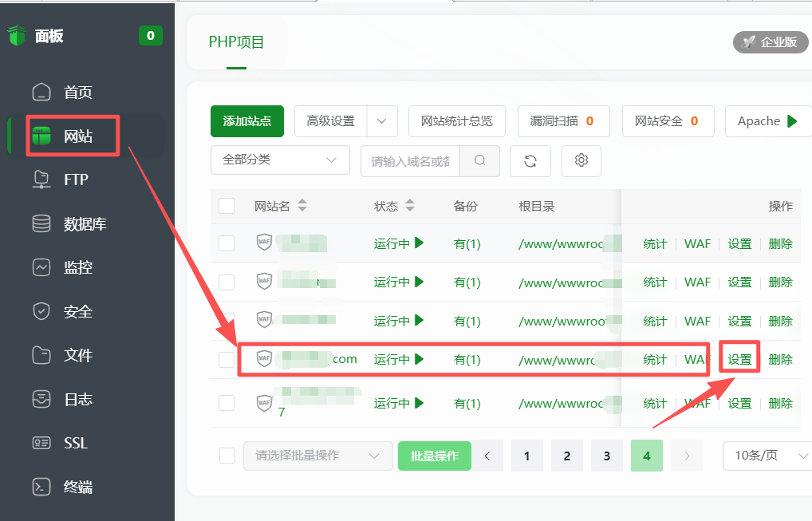The image size is (812, 521).
Task: Open the 安全 shield icon in sidebar
Action: 41,311
